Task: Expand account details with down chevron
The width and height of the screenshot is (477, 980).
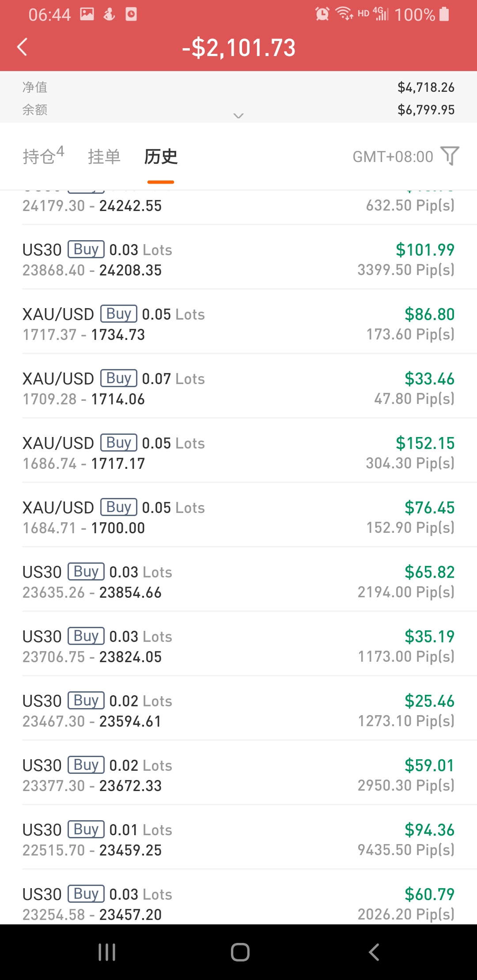Action: pos(238,116)
